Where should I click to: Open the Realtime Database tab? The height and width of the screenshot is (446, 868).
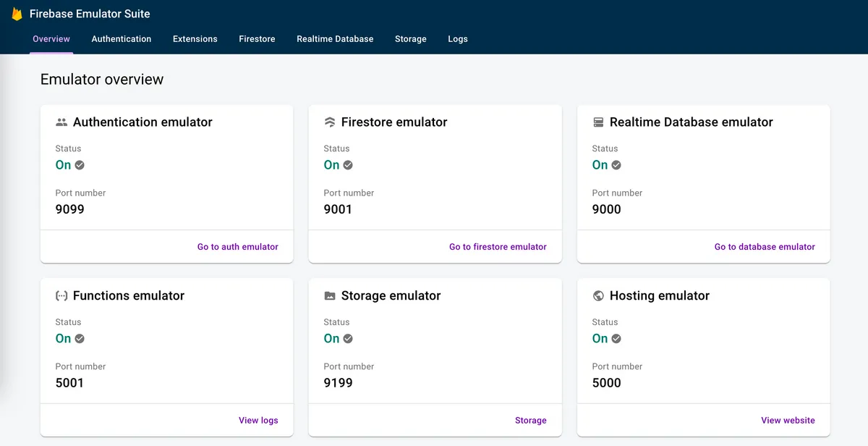point(335,39)
